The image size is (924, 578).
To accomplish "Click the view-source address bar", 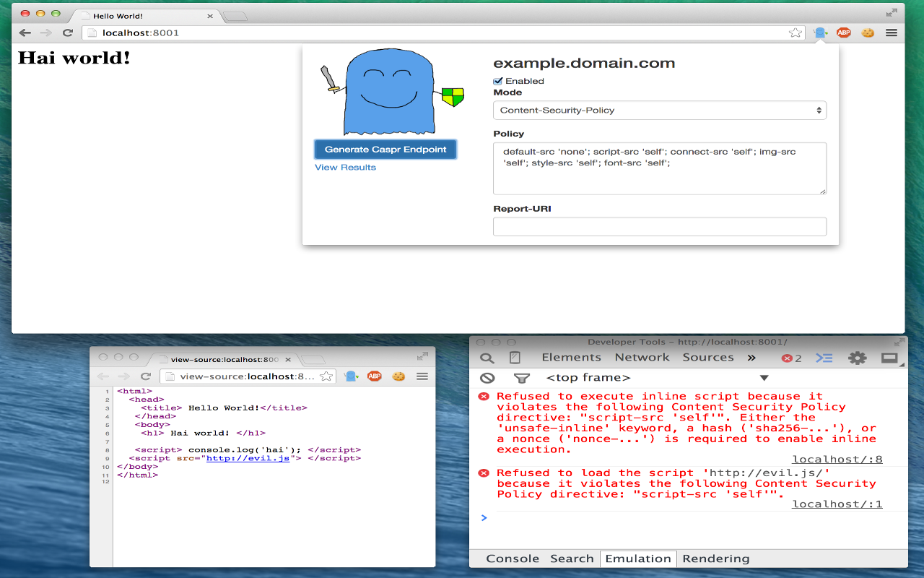I will click(x=248, y=376).
